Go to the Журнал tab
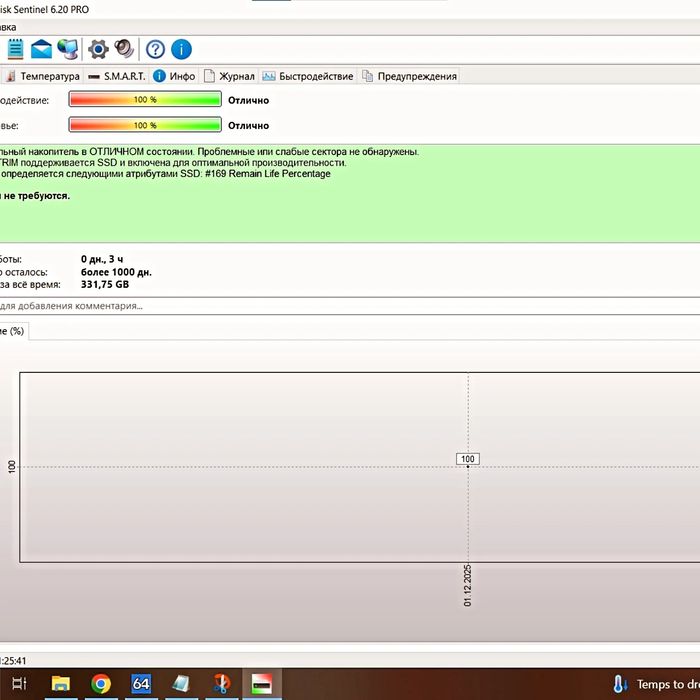 pyautogui.click(x=229, y=76)
